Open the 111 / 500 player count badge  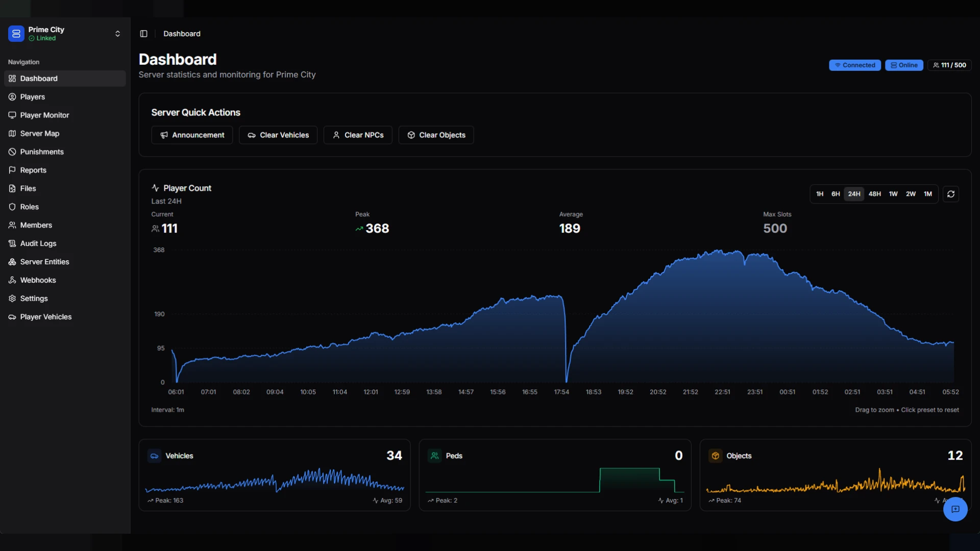[x=949, y=65]
